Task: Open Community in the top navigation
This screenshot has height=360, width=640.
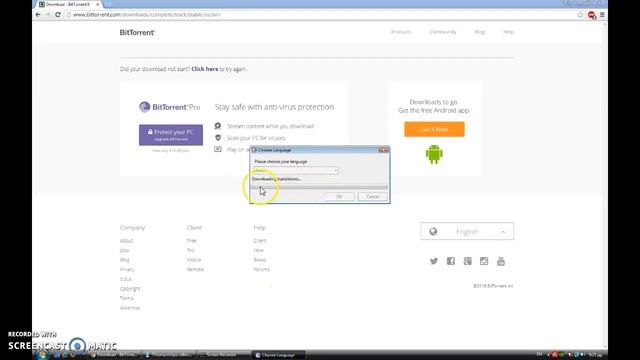Action: (443, 32)
